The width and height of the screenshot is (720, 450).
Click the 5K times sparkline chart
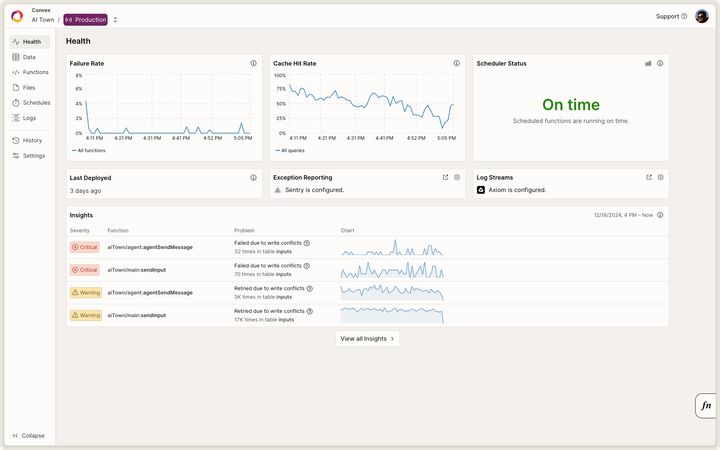[x=392, y=292]
